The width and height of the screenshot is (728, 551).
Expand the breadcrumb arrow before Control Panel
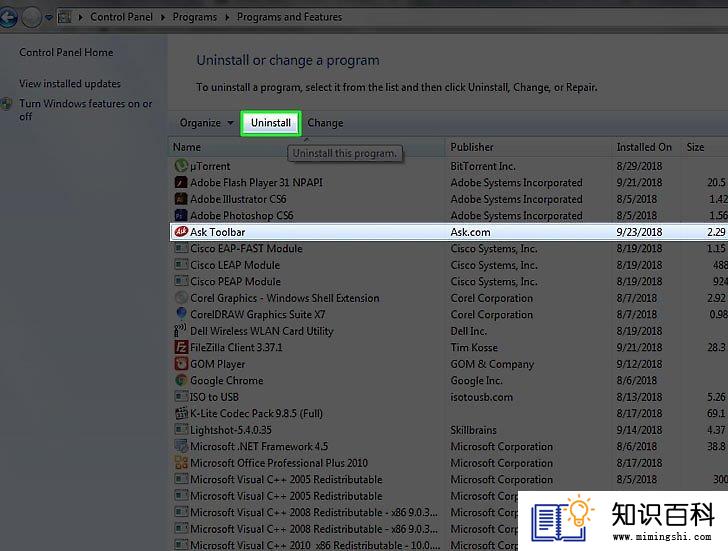click(x=81, y=17)
